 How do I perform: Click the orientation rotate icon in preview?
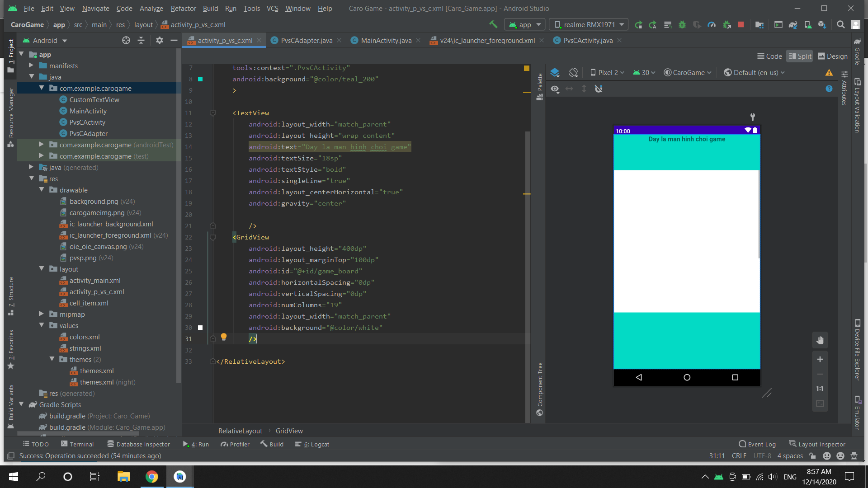tap(573, 72)
